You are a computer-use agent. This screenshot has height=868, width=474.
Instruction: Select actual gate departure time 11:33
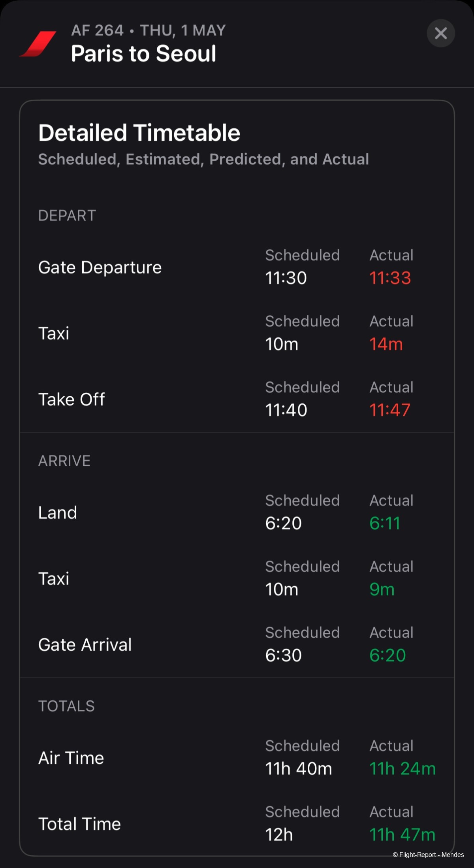pyautogui.click(x=390, y=278)
